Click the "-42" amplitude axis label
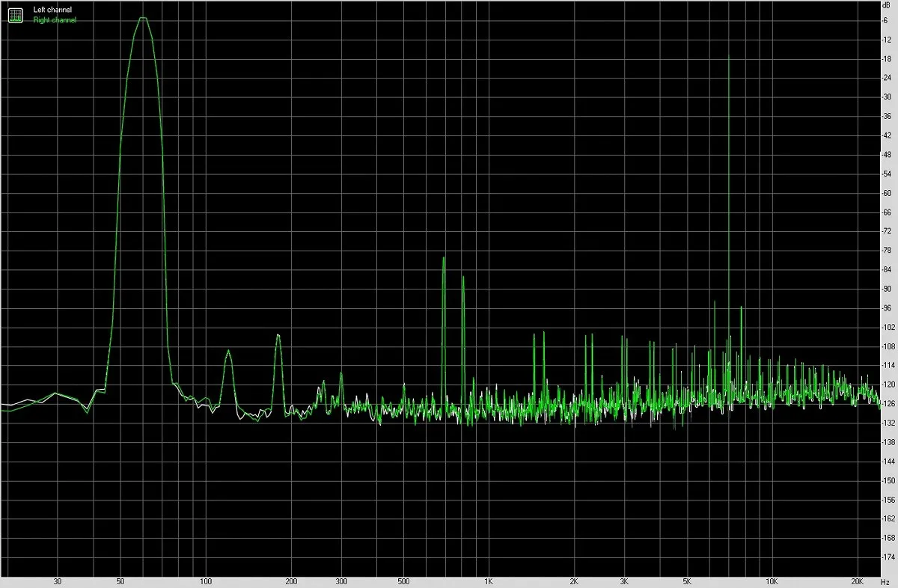This screenshot has height=588, width=898. coord(888,135)
